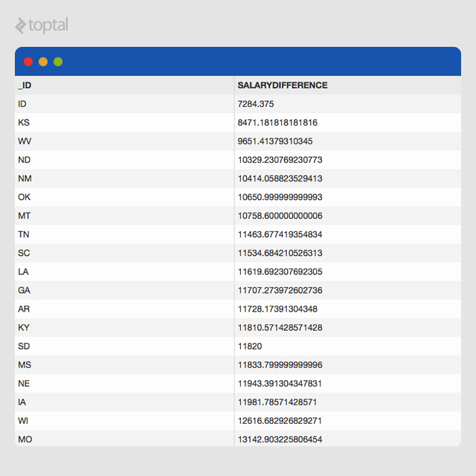Screen dimensions: 476x476
Task: Select the value 11833.799999999996
Action: 280,365
